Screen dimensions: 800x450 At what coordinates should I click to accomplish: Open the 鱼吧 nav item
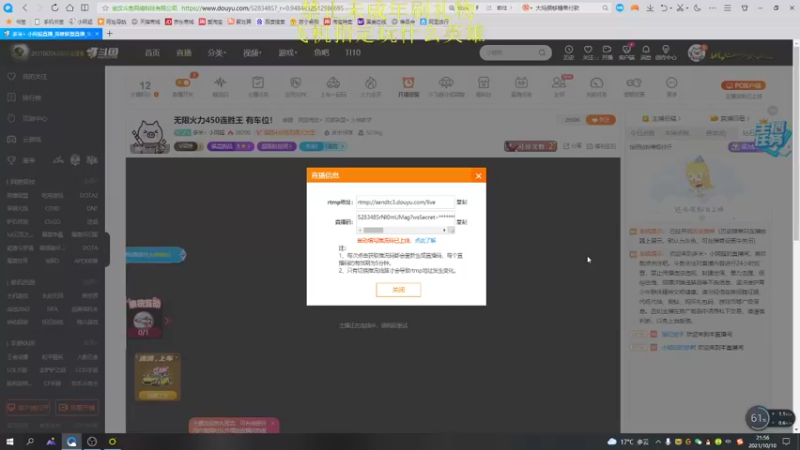pos(321,53)
